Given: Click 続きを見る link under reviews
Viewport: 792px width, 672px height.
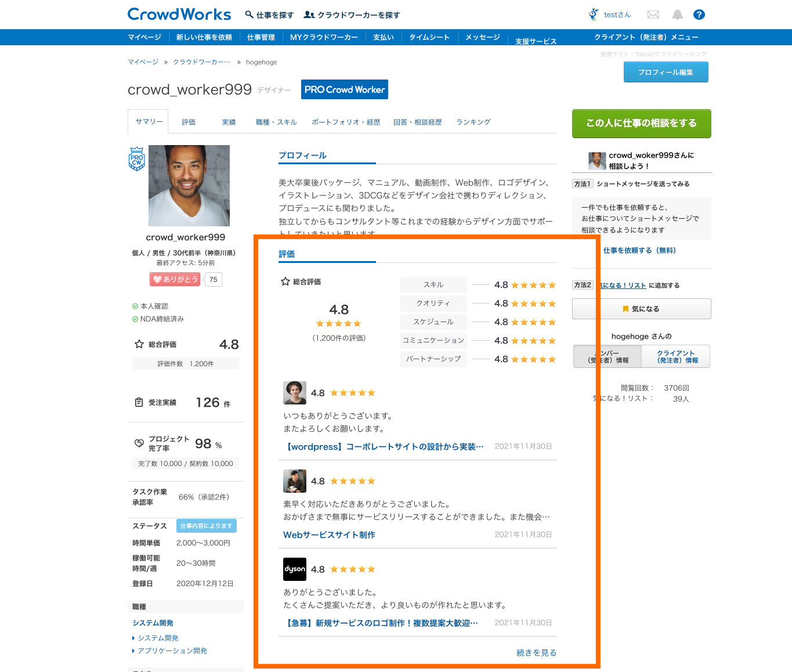Looking at the screenshot, I should tap(536, 653).
